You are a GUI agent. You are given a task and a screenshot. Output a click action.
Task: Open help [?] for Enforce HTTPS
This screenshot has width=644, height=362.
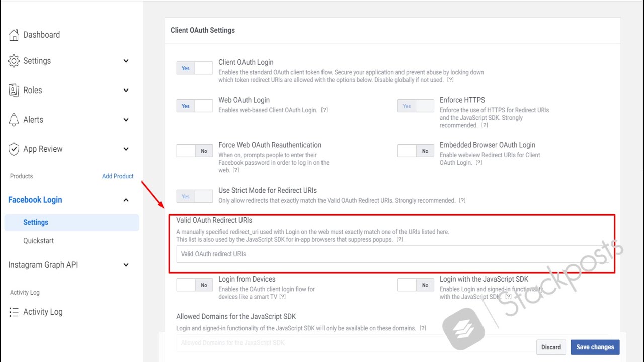pyautogui.click(x=484, y=125)
